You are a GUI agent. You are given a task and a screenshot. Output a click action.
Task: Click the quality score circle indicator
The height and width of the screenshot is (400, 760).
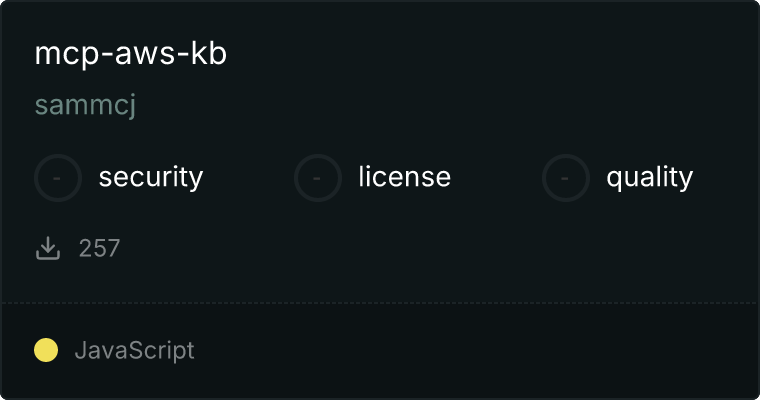pyautogui.click(x=566, y=178)
